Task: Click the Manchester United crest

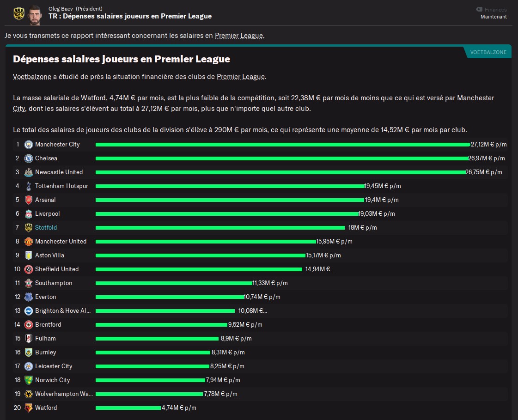Action: pos(29,242)
